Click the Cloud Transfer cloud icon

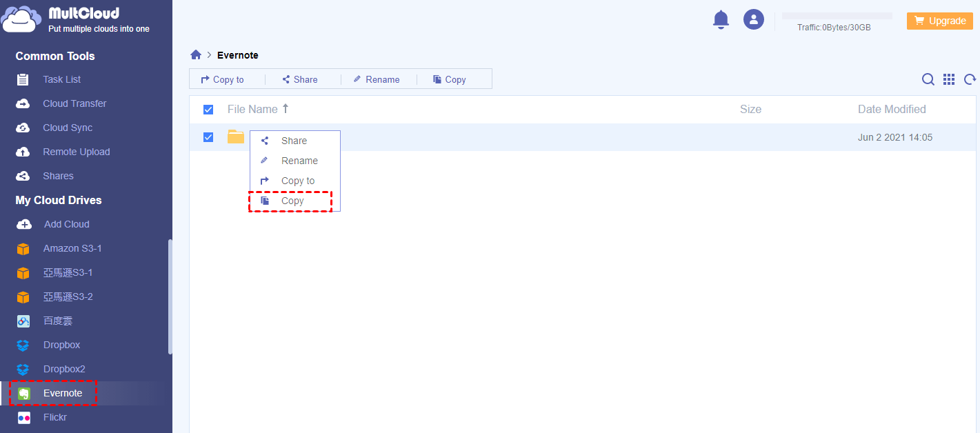[23, 103]
